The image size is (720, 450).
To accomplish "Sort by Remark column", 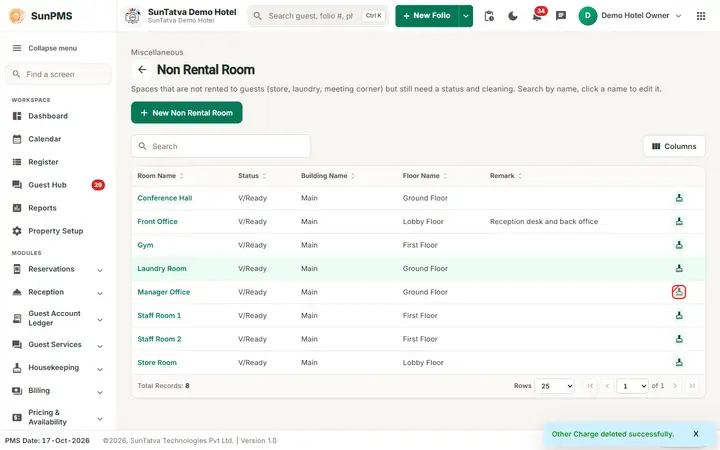I will [x=506, y=176].
